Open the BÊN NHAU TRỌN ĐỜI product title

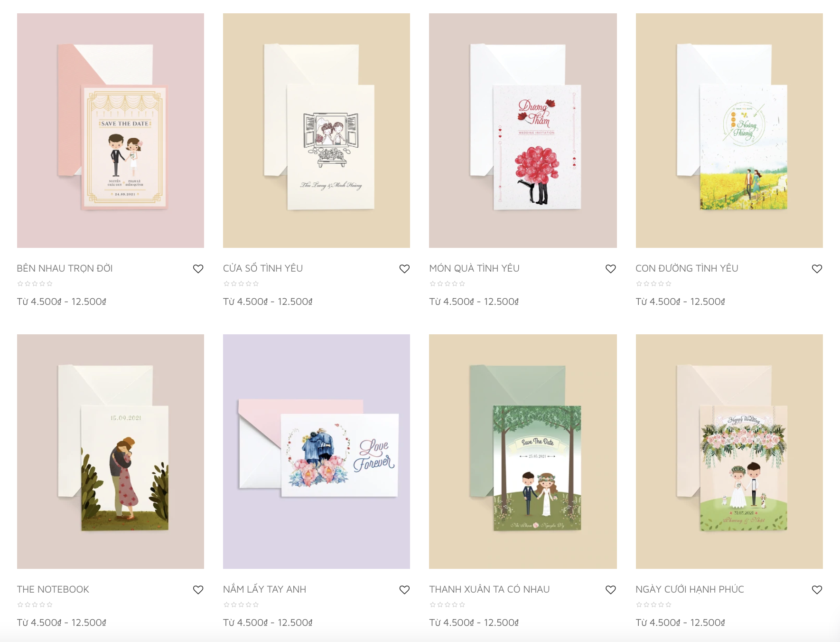coord(65,268)
